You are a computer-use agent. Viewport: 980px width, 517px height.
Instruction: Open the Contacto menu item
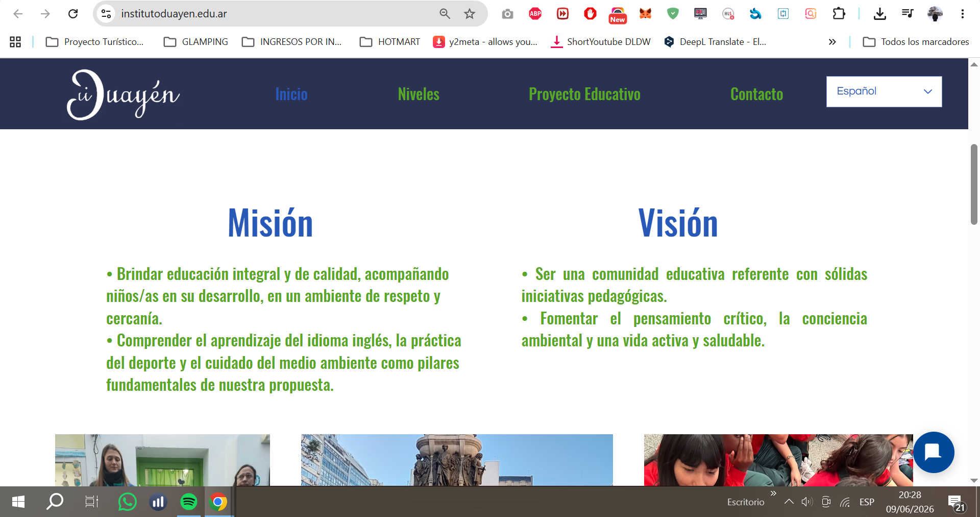[x=756, y=94]
